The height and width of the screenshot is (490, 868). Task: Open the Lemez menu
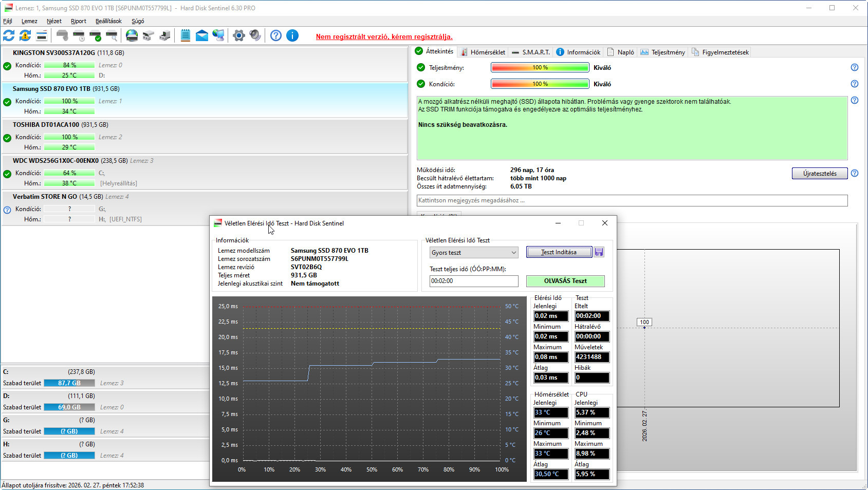pos(29,21)
